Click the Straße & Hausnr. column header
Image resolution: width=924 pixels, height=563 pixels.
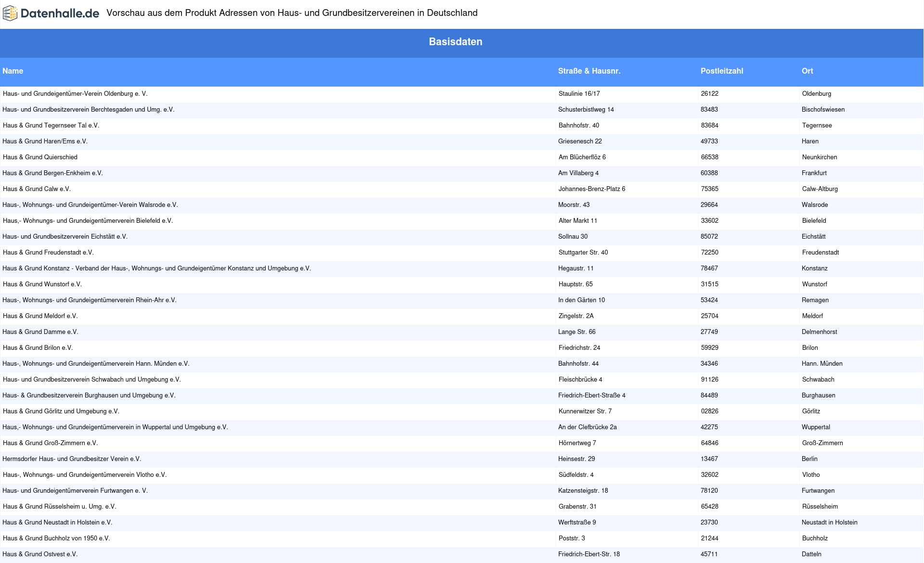(x=589, y=71)
